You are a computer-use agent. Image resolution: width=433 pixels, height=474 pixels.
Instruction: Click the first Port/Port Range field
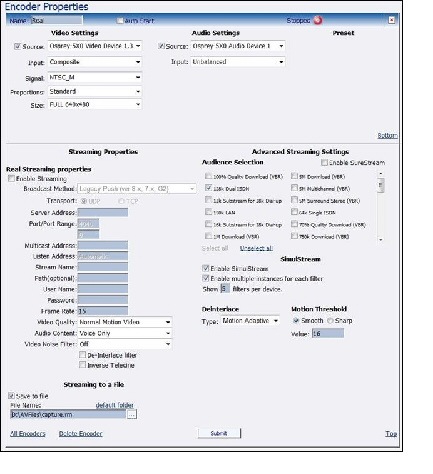pos(88,223)
